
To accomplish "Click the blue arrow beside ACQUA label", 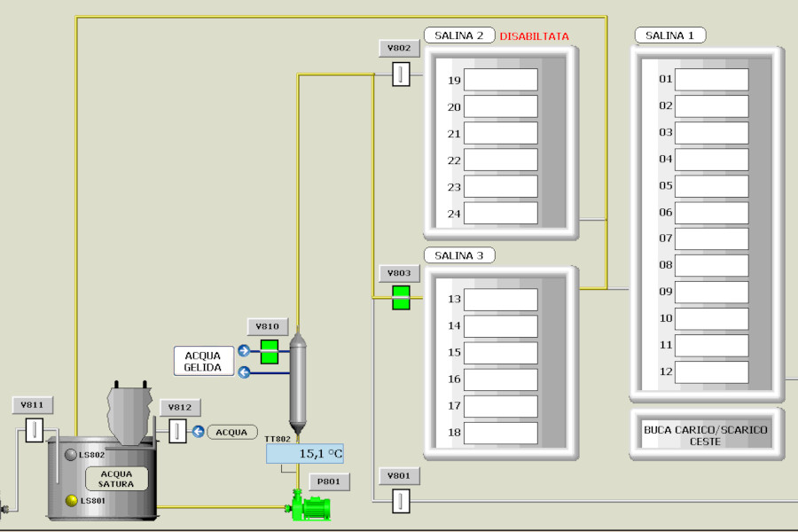I will click(x=198, y=432).
